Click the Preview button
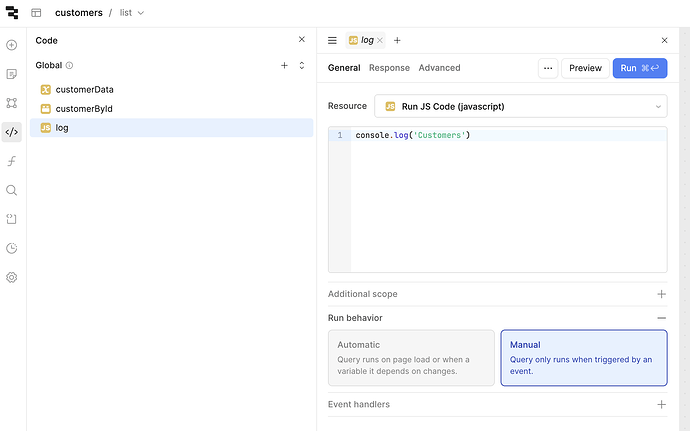Screen dimensions: 690x431 (x=585, y=68)
